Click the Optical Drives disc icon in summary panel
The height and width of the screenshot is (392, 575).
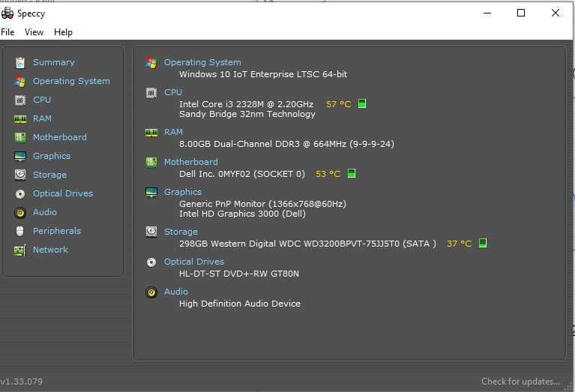[x=151, y=262]
